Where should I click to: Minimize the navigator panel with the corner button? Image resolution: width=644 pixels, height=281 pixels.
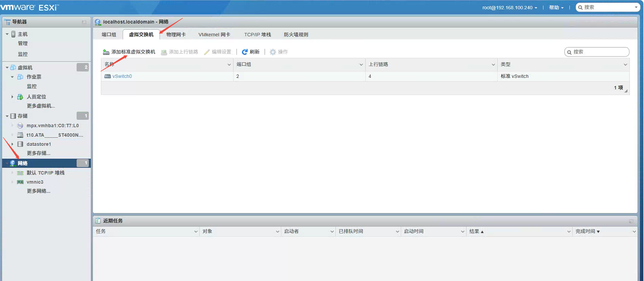[84, 22]
